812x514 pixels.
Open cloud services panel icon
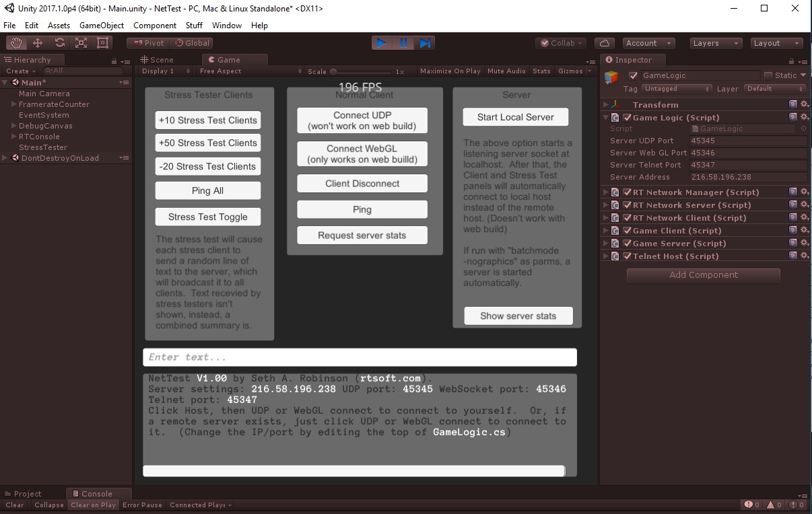tap(606, 43)
